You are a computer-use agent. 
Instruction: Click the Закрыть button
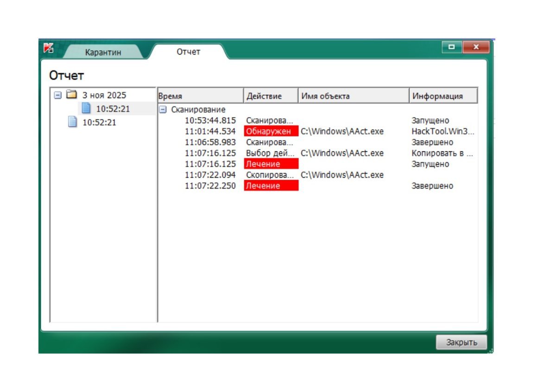pos(461,342)
